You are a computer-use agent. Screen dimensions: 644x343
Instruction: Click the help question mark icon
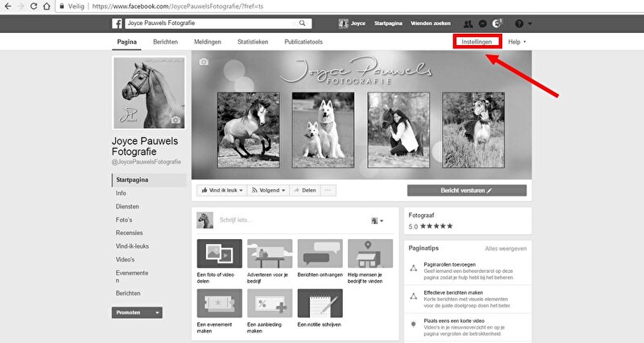[x=519, y=23]
